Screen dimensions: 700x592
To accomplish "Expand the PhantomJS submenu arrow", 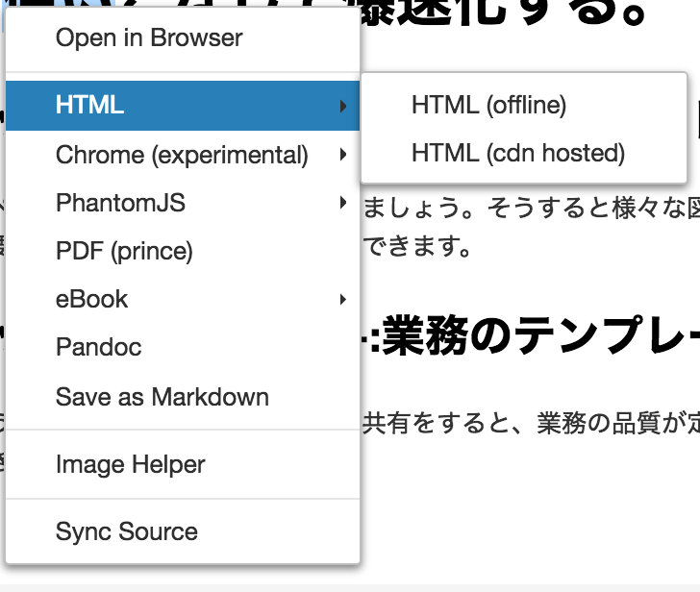I will (x=343, y=203).
